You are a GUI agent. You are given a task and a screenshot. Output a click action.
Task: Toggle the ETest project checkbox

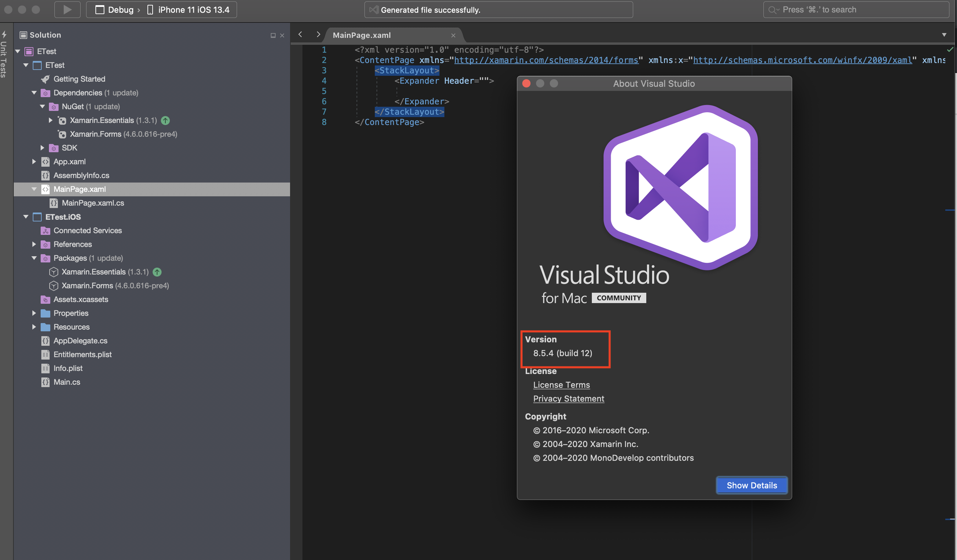[37, 65]
